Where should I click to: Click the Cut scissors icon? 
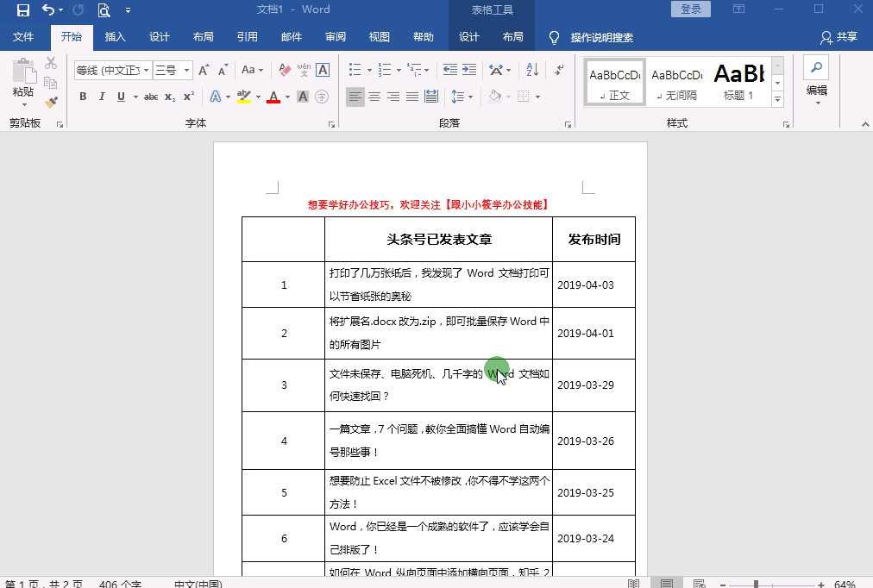51,62
